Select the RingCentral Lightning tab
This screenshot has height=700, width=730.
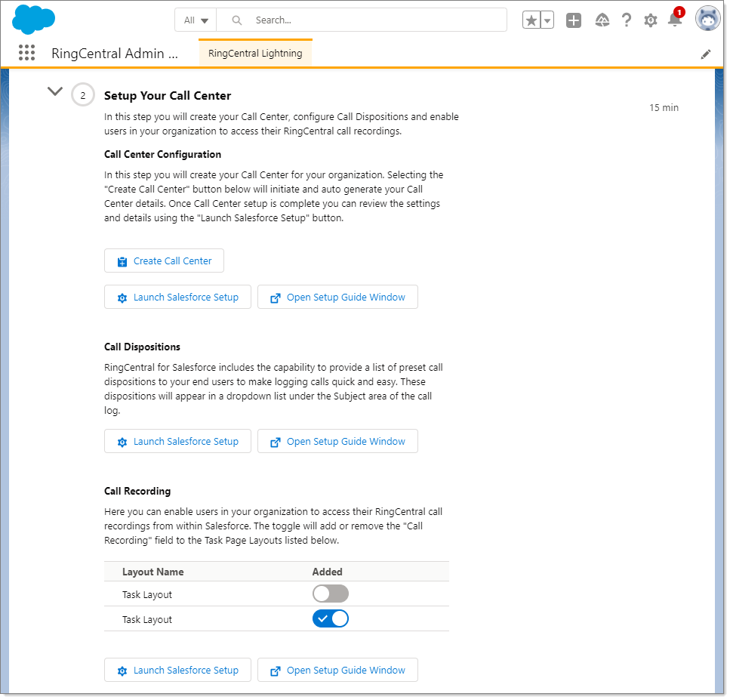tap(255, 54)
